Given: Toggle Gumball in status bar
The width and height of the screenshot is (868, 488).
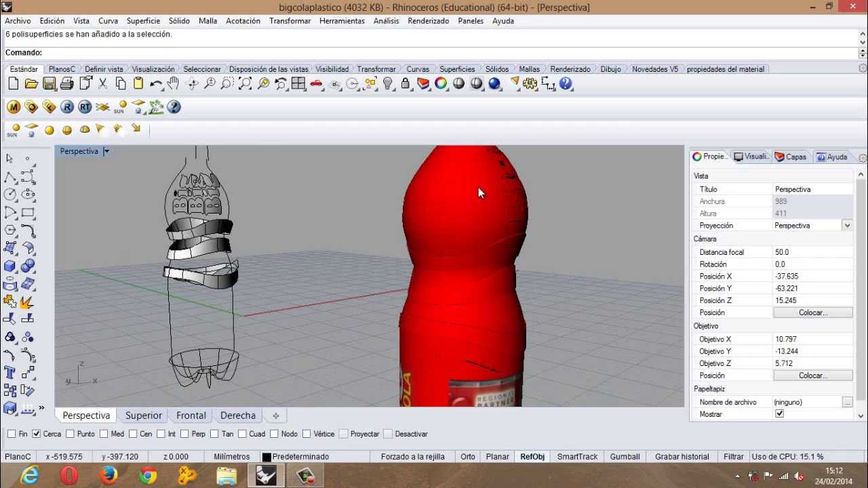Looking at the screenshot, I should pos(625,457).
